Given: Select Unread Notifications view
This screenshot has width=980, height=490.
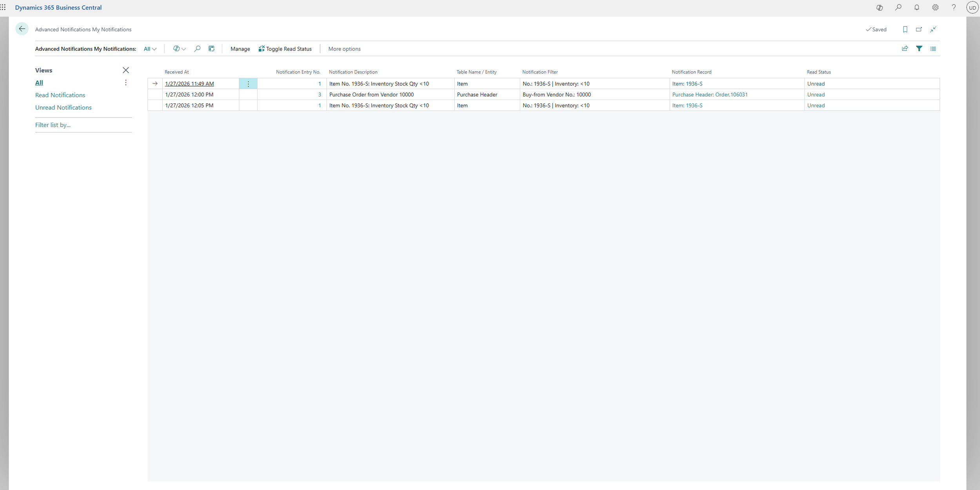Looking at the screenshot, I should [x=63, y=107].
